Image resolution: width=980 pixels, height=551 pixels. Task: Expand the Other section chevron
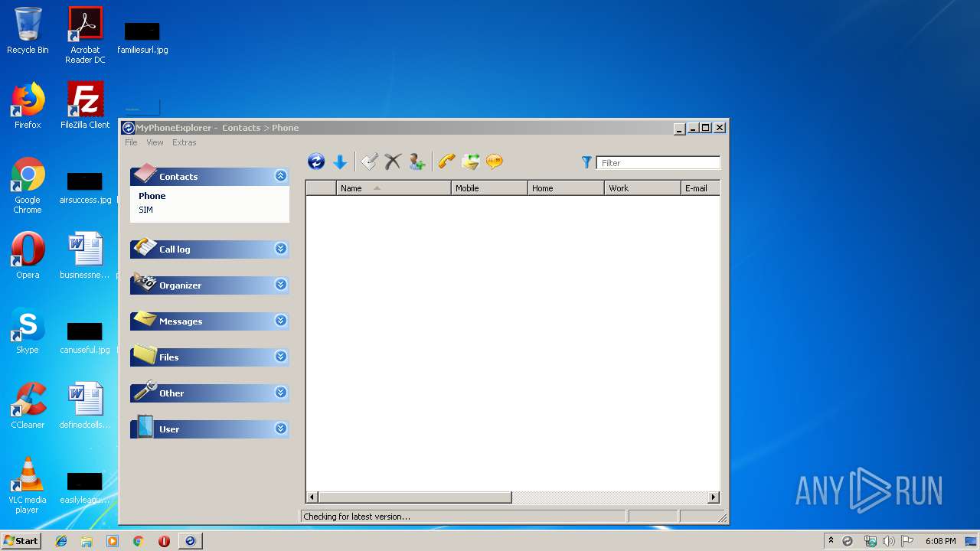point(280,393)
